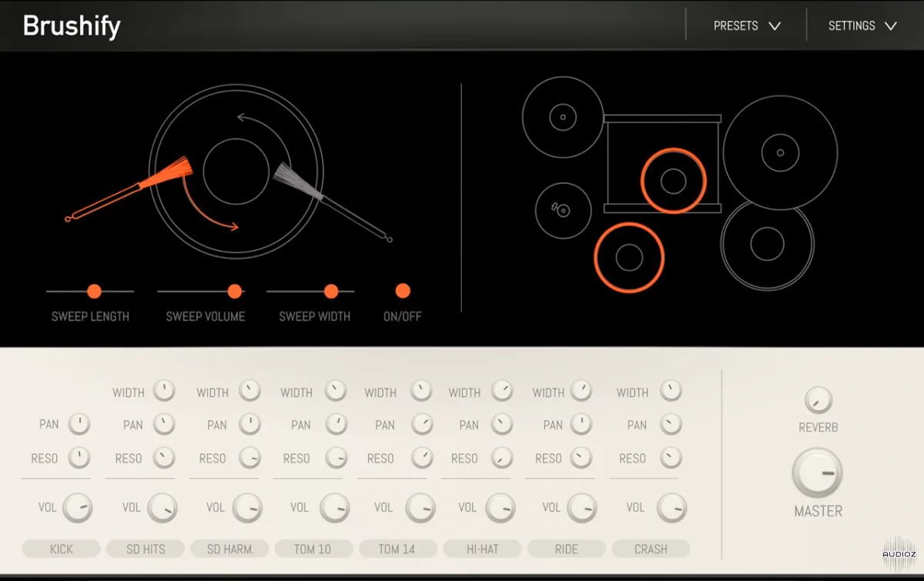Click the KICK PAN knob
Screen dimensions: 924x581
click(x=79, y=423)
